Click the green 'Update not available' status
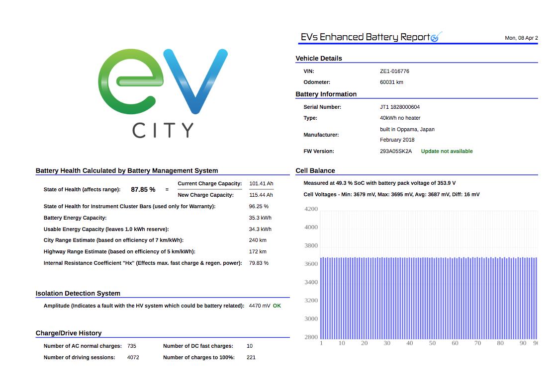The height and width of the screenshot is (392, 555). pyautogui.click(x=447, y=151)
